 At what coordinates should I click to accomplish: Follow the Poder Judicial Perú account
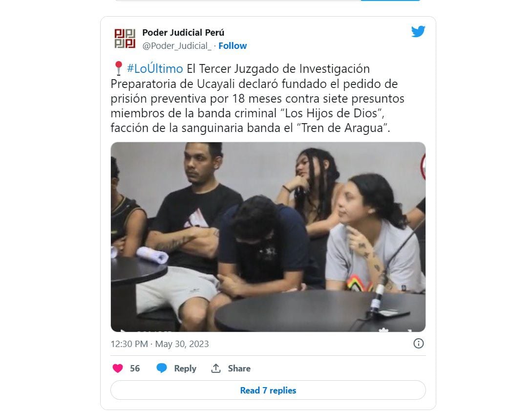(x=233, y=46)
